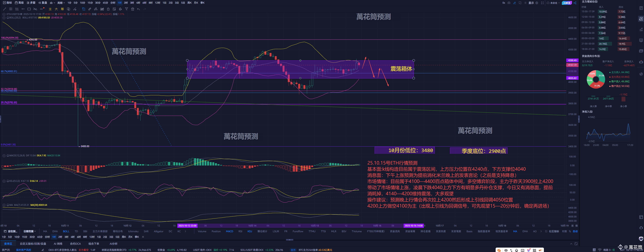The image size is (644, 252).
Task: Open the filter funnel icon
Action: (x=127, y=9)
